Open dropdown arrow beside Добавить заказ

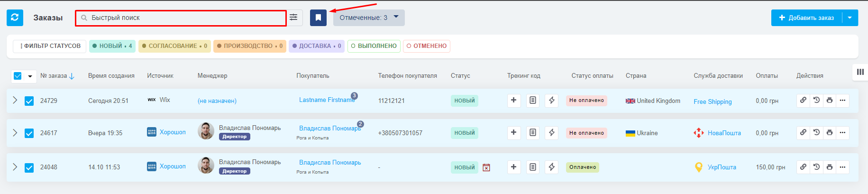[x=850, y=18]
